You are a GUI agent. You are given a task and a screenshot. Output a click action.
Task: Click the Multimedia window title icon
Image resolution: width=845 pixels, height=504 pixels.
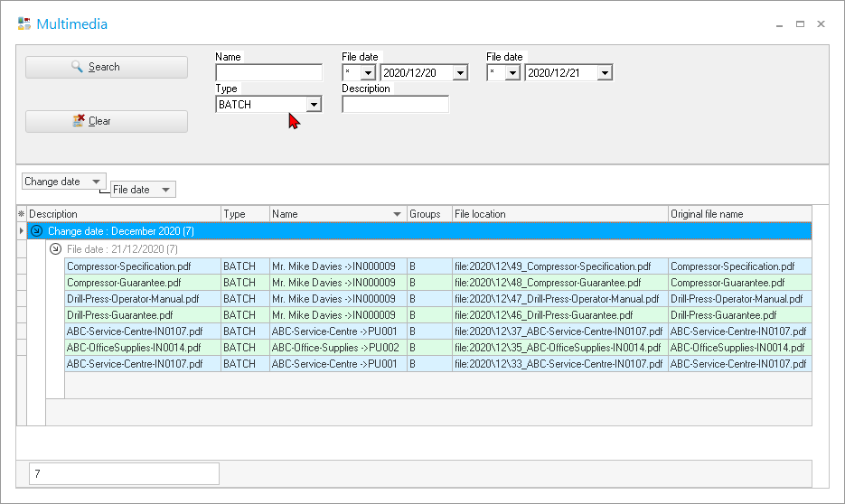click(24, 24)
